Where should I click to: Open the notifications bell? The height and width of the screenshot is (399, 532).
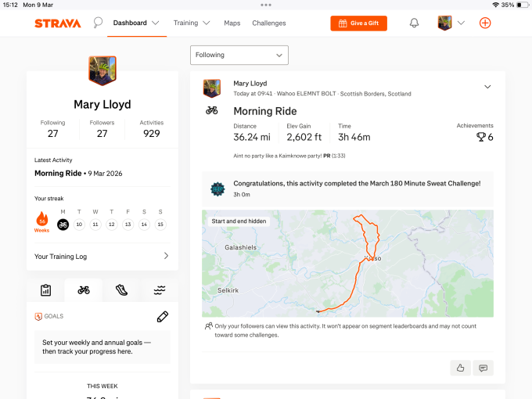click(414, 23)
